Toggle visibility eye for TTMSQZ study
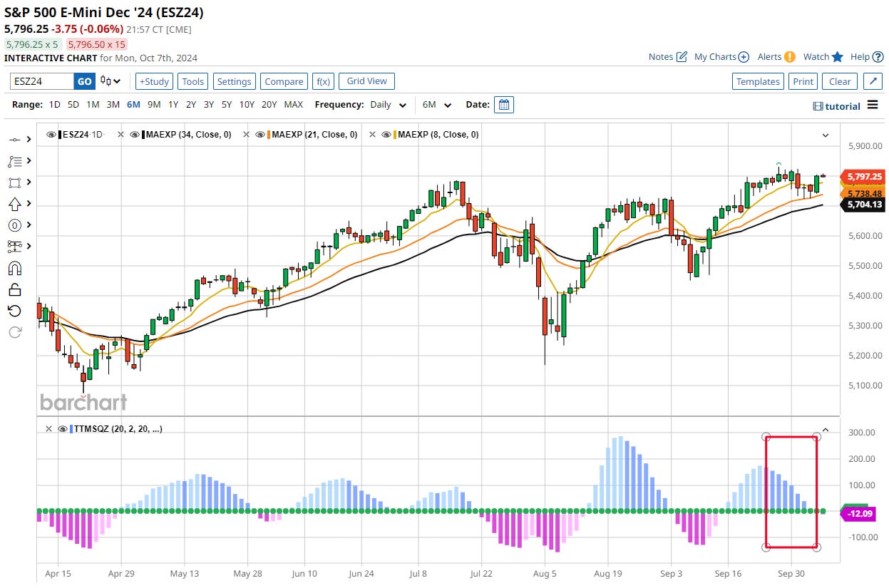889x588 pixels. tap(63, 428)
